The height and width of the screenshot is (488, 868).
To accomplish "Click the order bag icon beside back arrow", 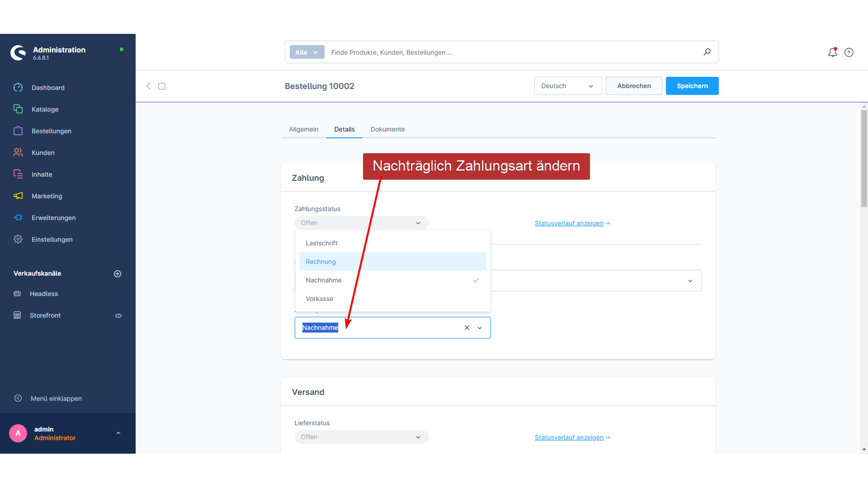I will coord(162,86).
